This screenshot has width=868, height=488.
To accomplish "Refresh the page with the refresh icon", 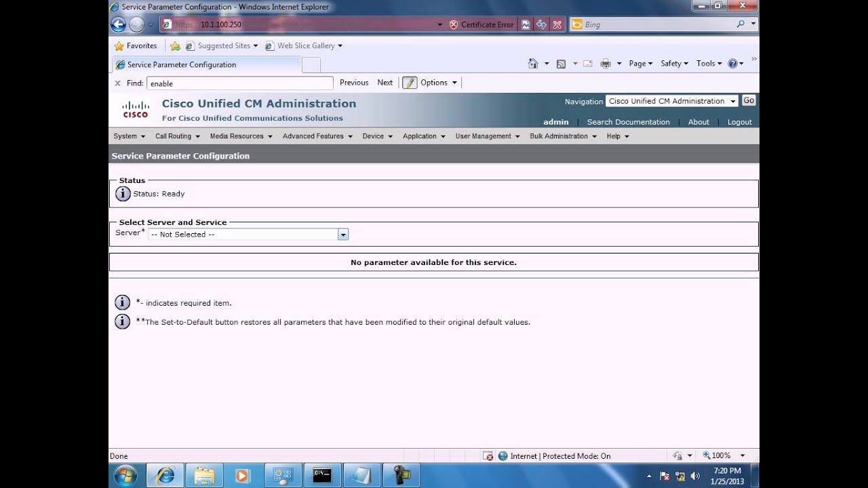I will pyautogui.click(x=541, y=24).
